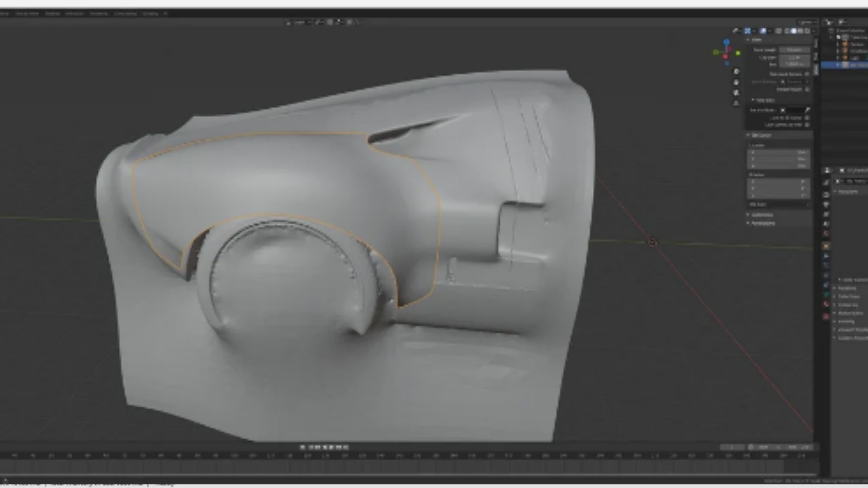Switch to the Scripting workspace tab
Screen dimensions: 868x488
(151, 14)
